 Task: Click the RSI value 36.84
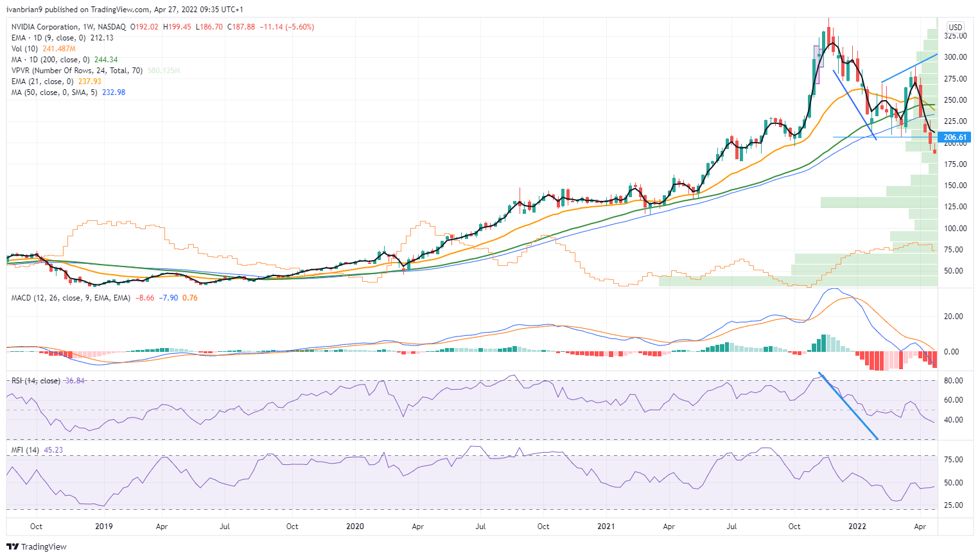point(75,381)
